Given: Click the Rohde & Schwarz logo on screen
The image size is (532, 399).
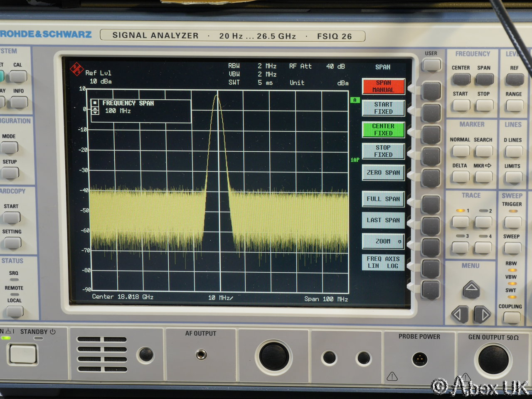Looking at the screenshot, I should pos(76,69).
